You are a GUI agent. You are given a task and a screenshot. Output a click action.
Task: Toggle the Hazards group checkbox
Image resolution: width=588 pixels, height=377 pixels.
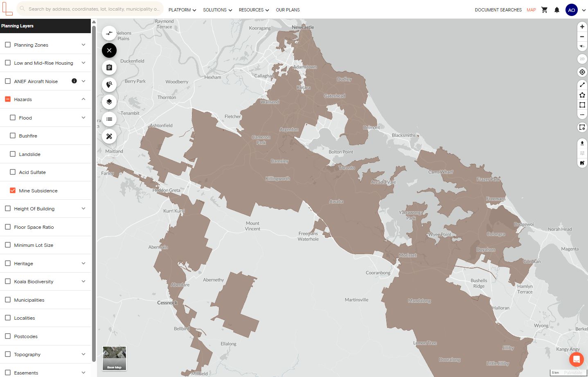[8, 99]
